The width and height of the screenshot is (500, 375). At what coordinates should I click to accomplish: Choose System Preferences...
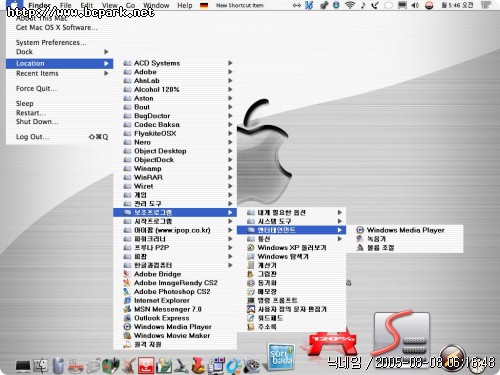[x=59, y=42]
